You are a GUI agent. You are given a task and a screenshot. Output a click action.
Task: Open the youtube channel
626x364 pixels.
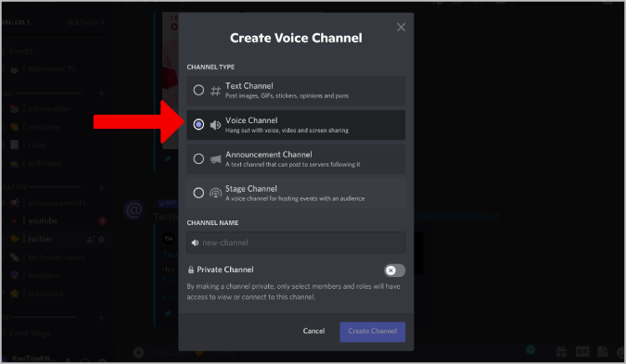[43, 220]
